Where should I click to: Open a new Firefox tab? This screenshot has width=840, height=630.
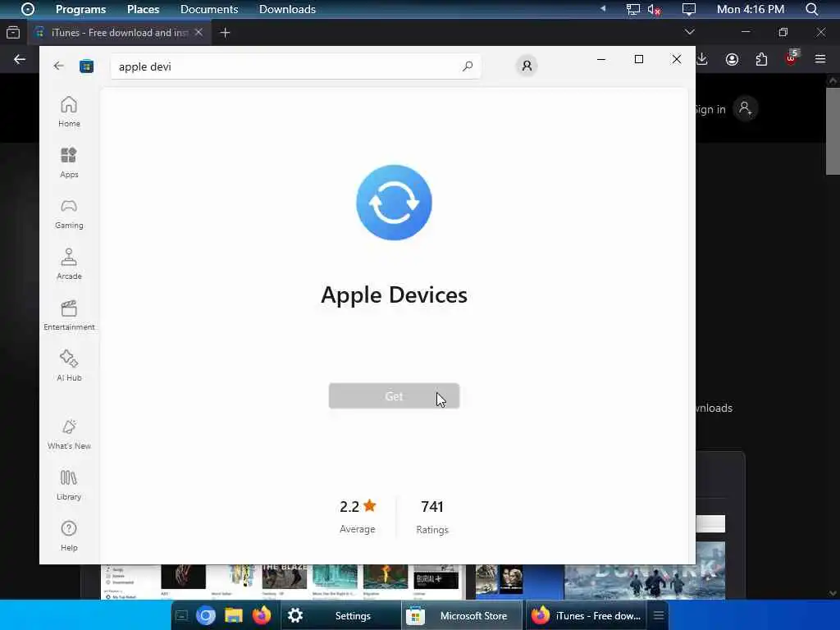(x=225, y=33)
